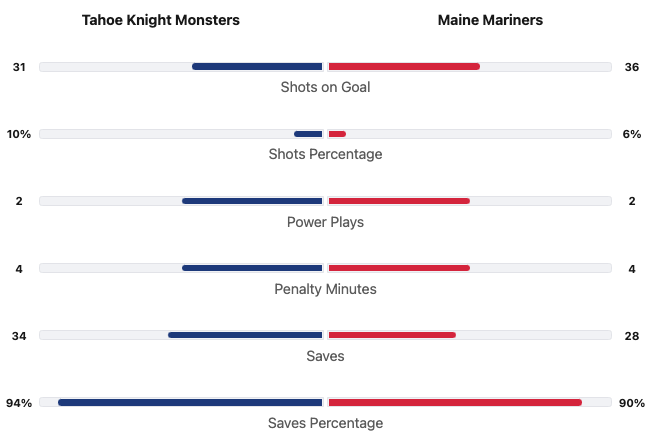Click the blue Power Plays bar
This screenshot has height=444, width=657.
point(252,201)
